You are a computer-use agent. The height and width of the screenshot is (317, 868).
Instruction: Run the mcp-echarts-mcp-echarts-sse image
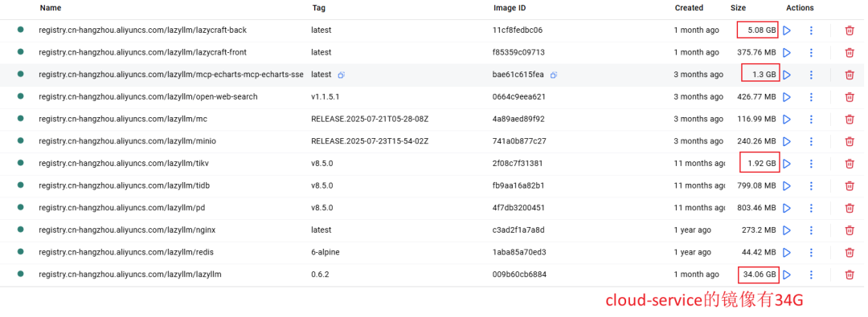coord(787,75)
